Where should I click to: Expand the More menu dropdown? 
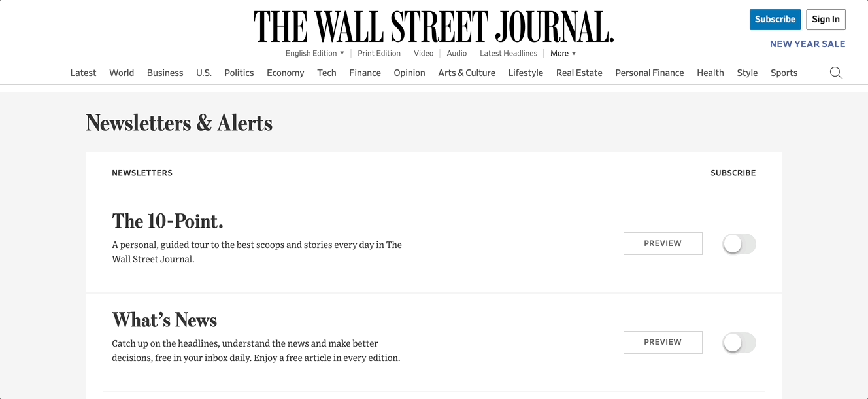pos(563,54)
